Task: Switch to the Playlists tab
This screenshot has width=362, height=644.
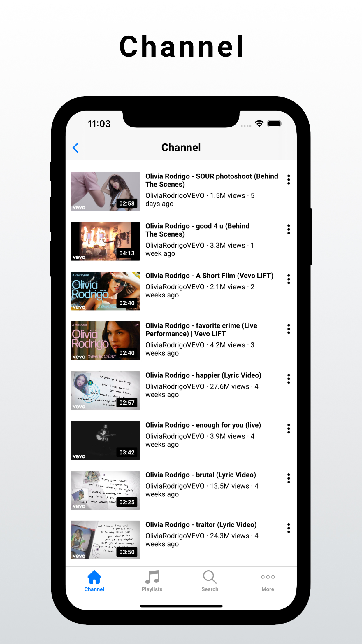Action: point(152,581)
